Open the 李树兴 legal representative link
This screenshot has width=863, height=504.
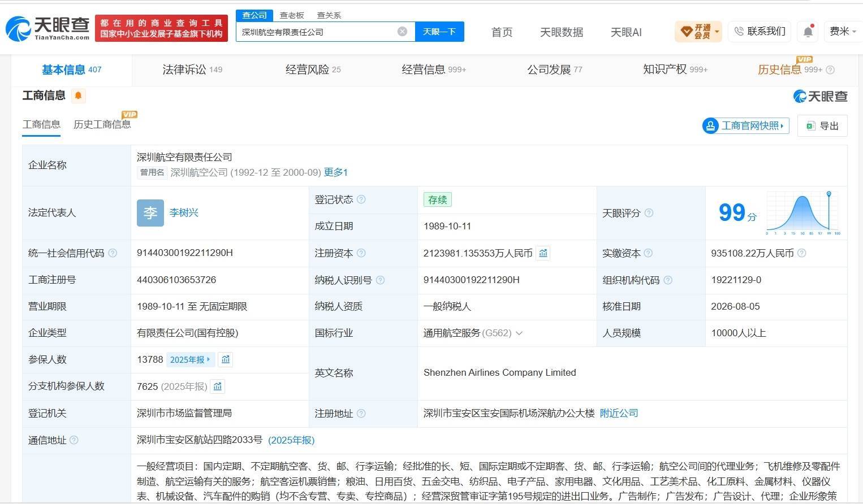184,213
